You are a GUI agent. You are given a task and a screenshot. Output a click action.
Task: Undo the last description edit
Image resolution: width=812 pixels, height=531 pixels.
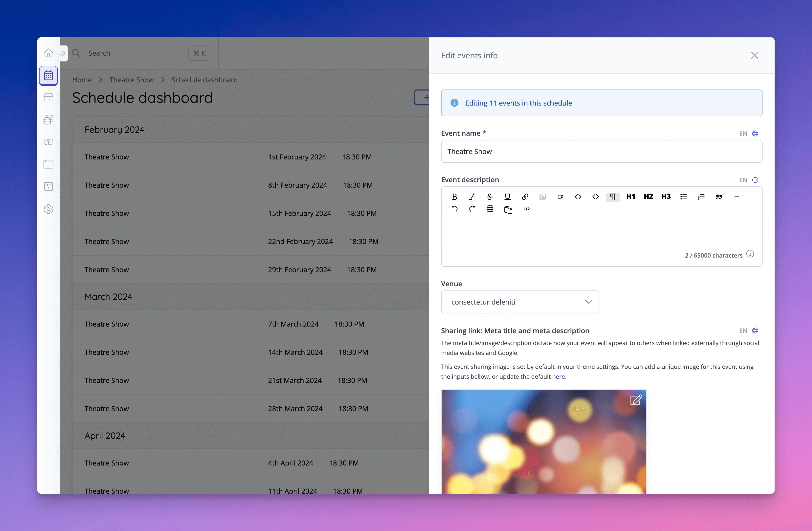point(455,209)
